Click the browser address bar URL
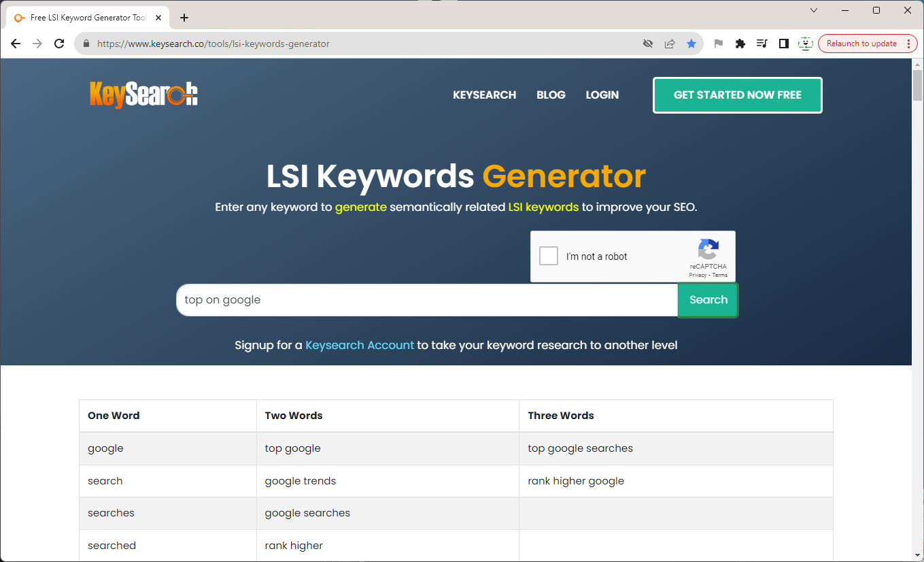The image size is (924, 562). point(213,44)
